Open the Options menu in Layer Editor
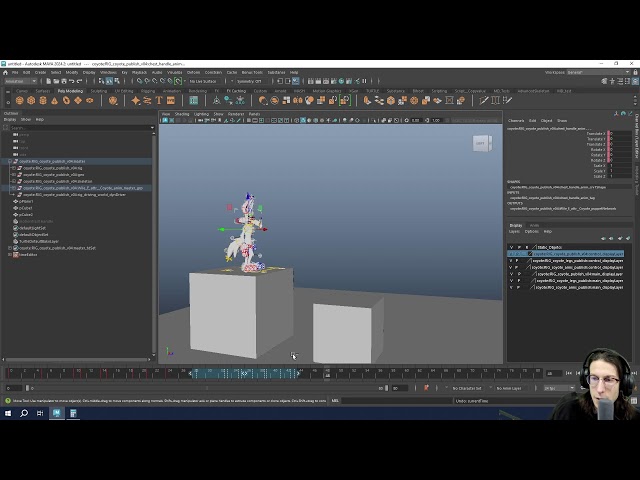Screen dimensions: 640x480 (x=531, y=231)
